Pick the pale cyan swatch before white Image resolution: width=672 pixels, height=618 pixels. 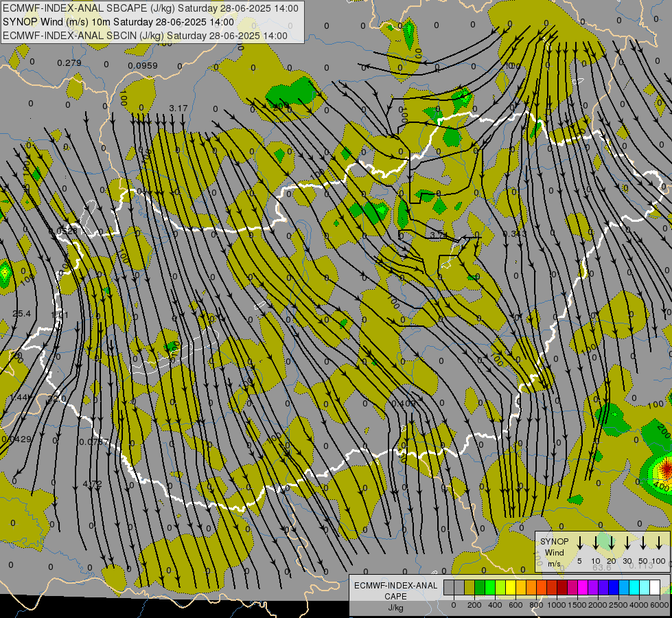(645, 588)
